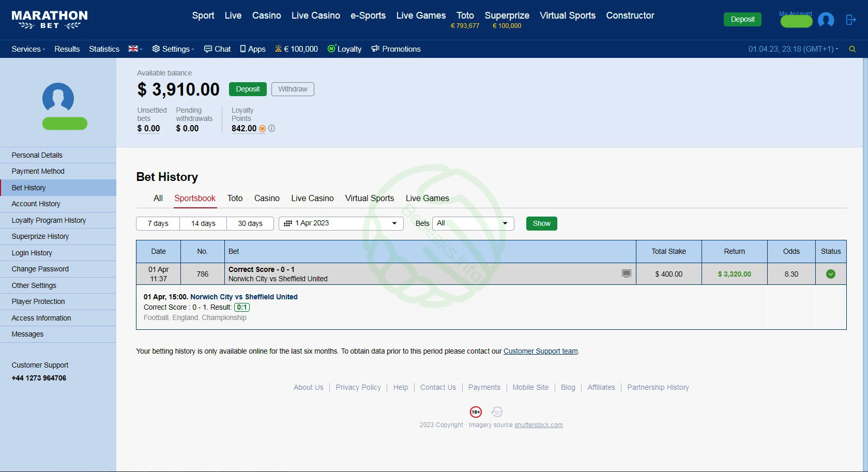Click the Date column header

pyautogui.click(x=158, y=251)
